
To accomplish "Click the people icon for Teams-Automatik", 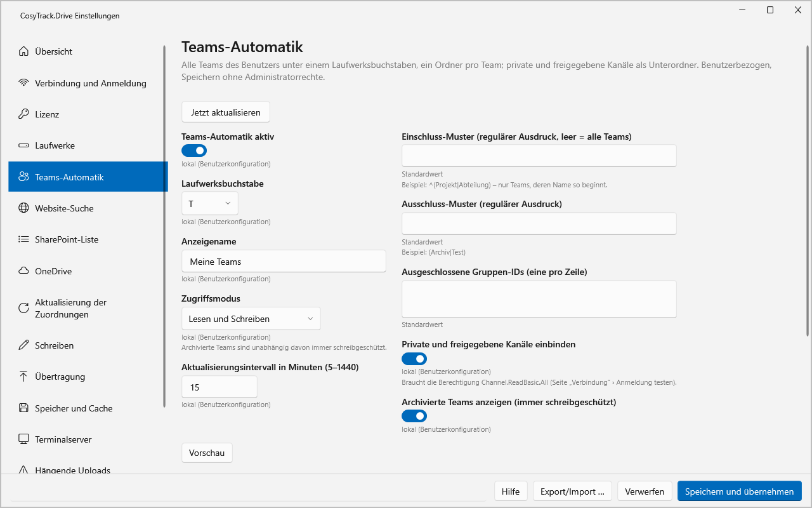I will [x=23, y=177].
